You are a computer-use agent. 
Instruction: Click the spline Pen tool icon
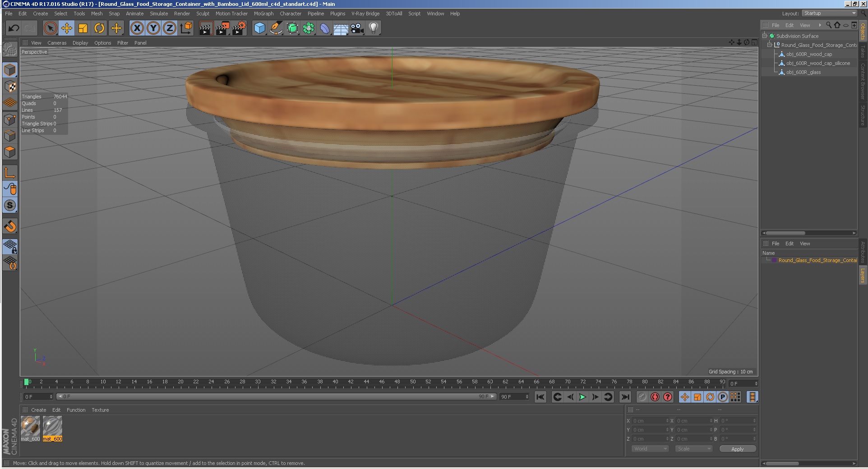tap(276, 28)
